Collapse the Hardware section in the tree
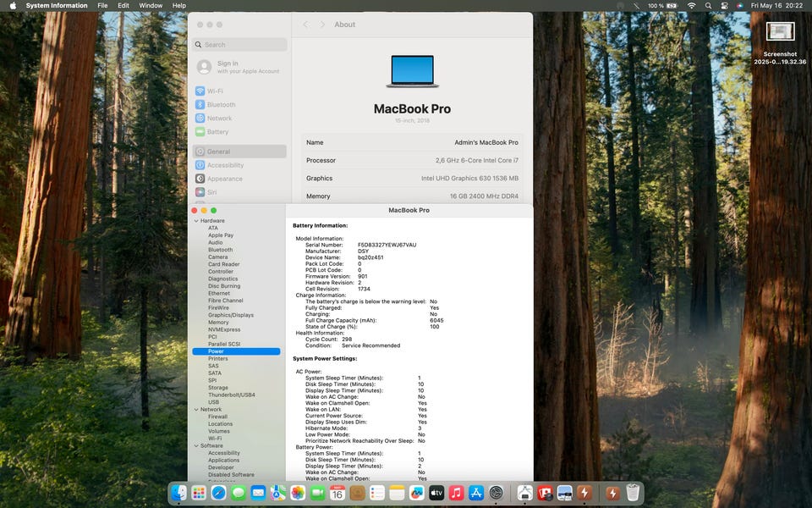The height and width of the screenshot is (508, 812). coord(195,221)
